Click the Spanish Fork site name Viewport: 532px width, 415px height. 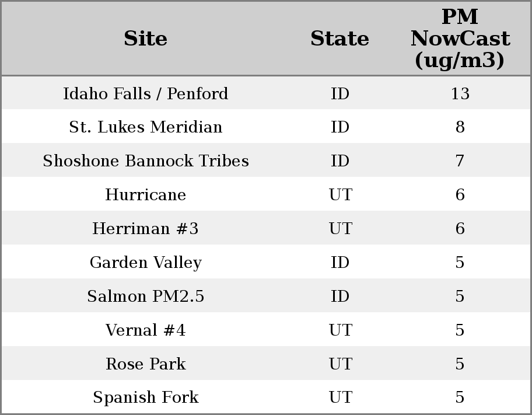[x=145, y=397]
